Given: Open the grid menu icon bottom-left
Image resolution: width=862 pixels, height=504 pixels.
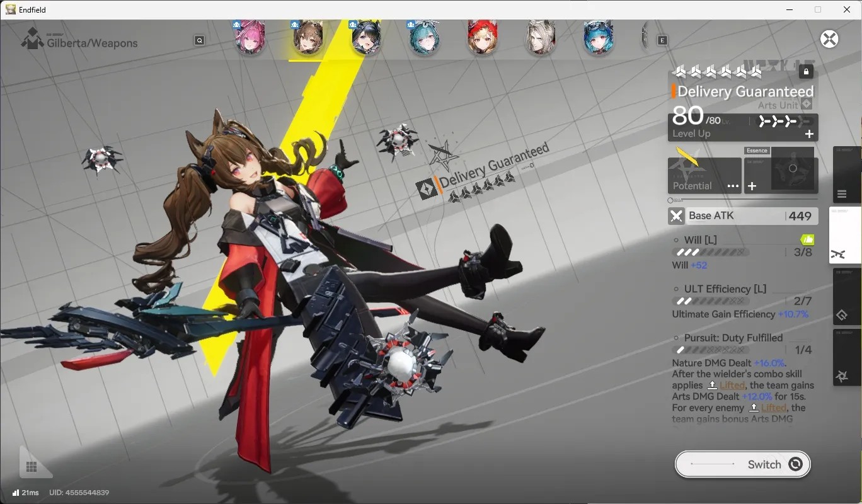Looking at the screenshot, I should pos(32,467).
